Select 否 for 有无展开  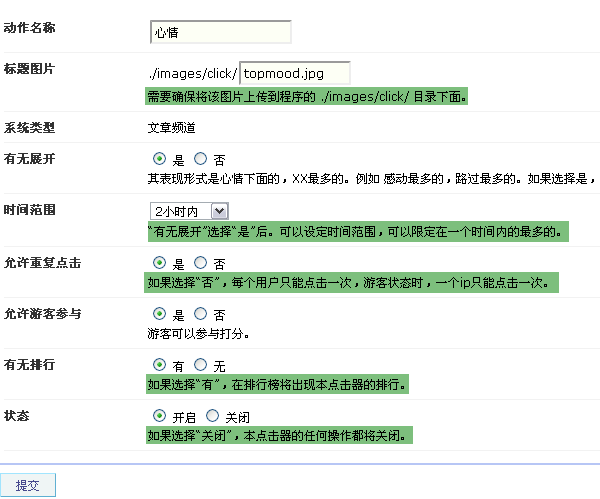[x=200, y=159]
